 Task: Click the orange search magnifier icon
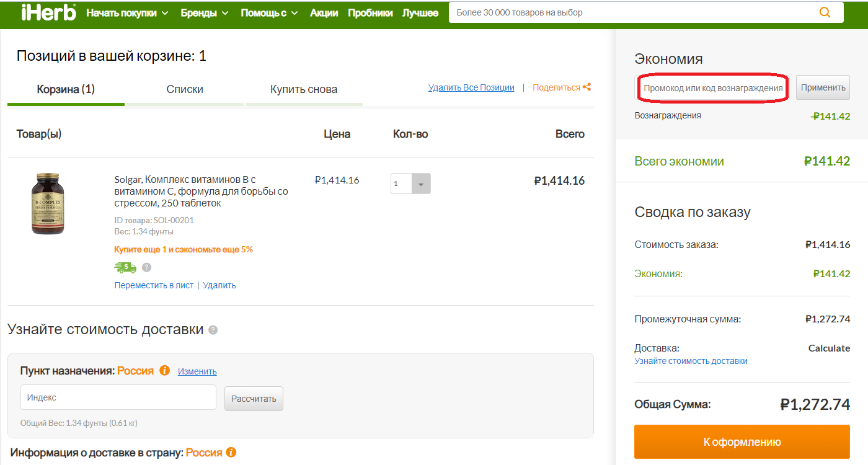click(x=824, y=12)
